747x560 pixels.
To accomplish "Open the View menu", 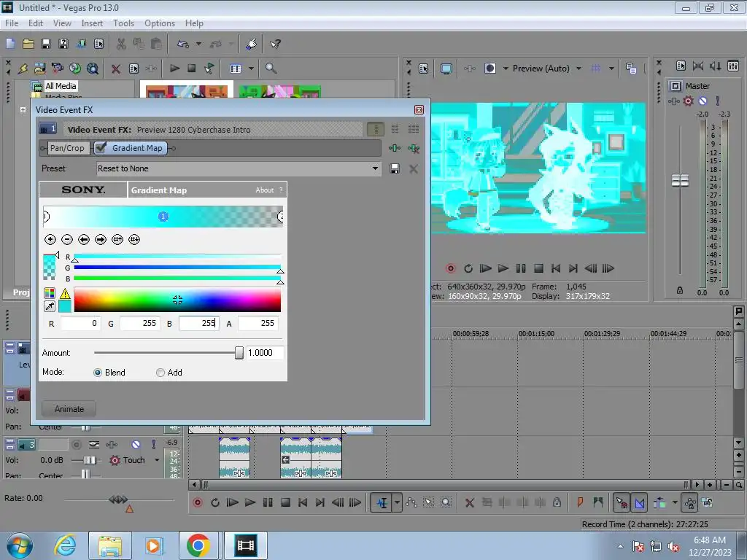I will [x=62, y=23].
